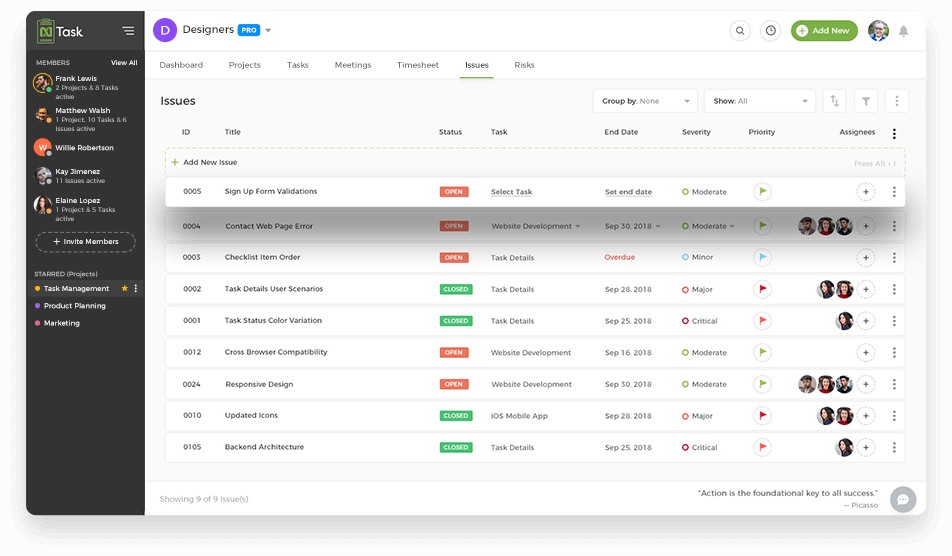Click priority flag for Backend Architecture
The image size is (952, 556).
click(763, 447)
